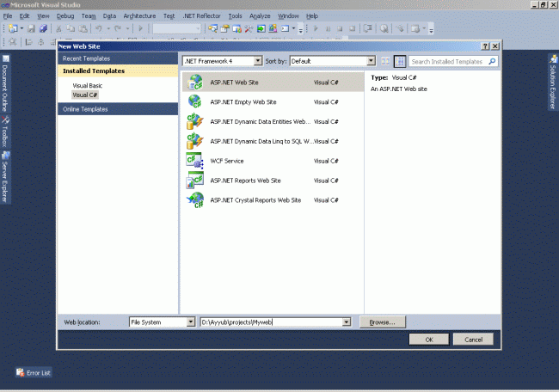The width and height of the screenshot is (559, 392).
Task: Select Visual C# in templates tree
Action: [85, 95]
